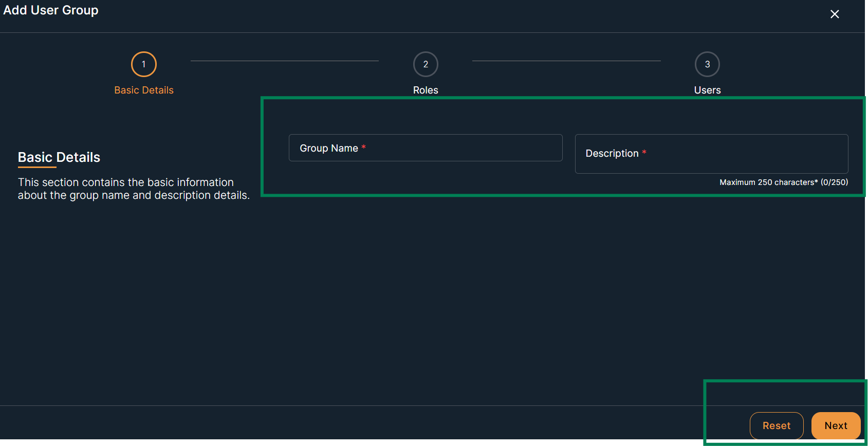Select the step 2 circle icon
Viewport: 868px width, 446px height.
click(x=426, y=64)
